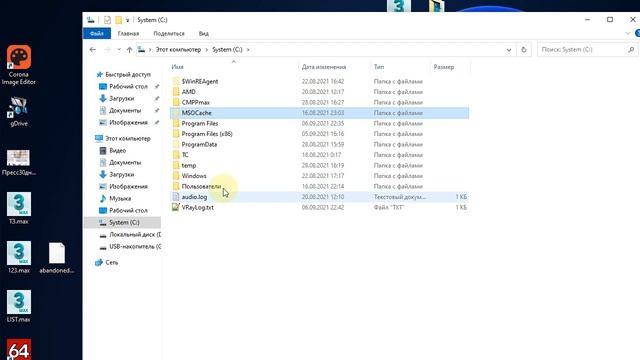Open the Поделиться ribbon tab
The width and height of the screenshot is (640, 360).
(x=169, y=33)
